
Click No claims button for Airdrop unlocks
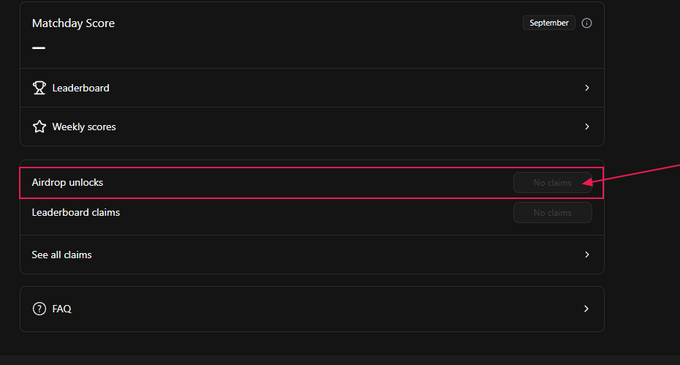pyautogui.click(x=552, y=183)
